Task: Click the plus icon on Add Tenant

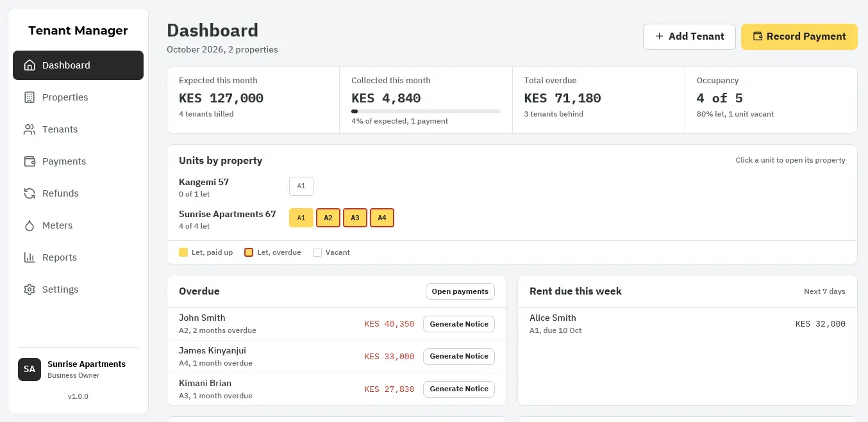Action: pyautogui.click(x=659, y=37)
